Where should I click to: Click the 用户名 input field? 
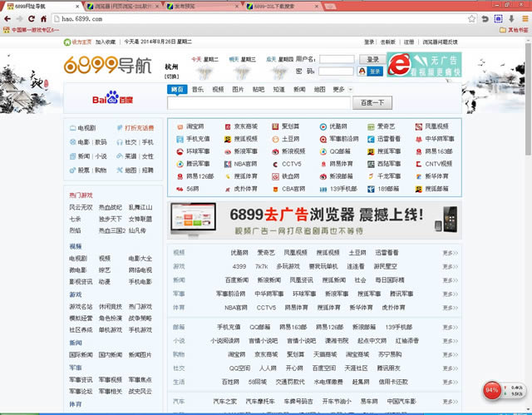[x=337, y=59]
